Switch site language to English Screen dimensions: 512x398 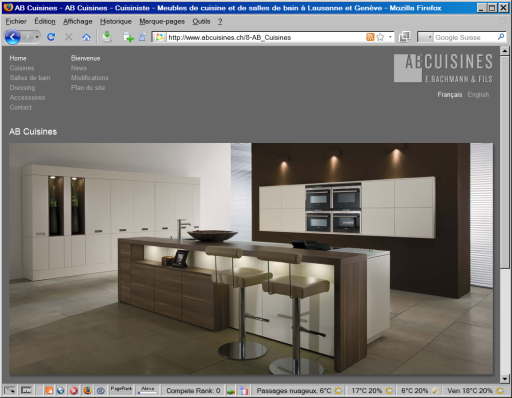click(x=478, y=95)
